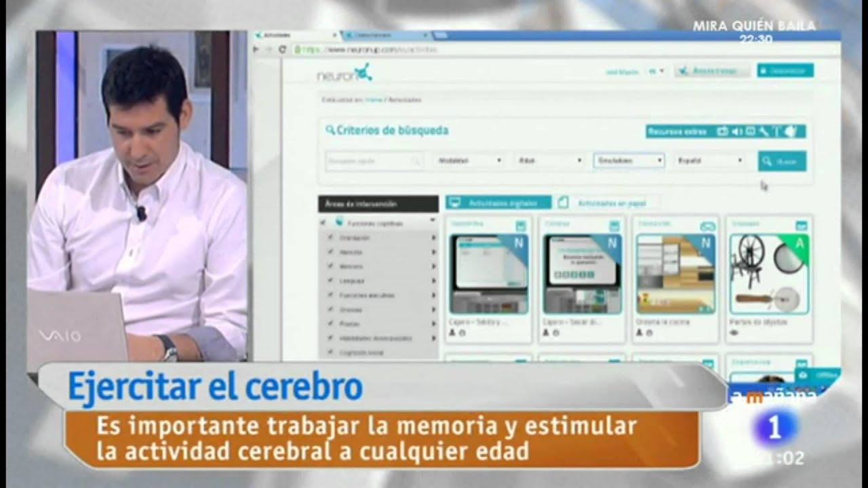Uncheck the Cognición social checkbox

[330, 352]
